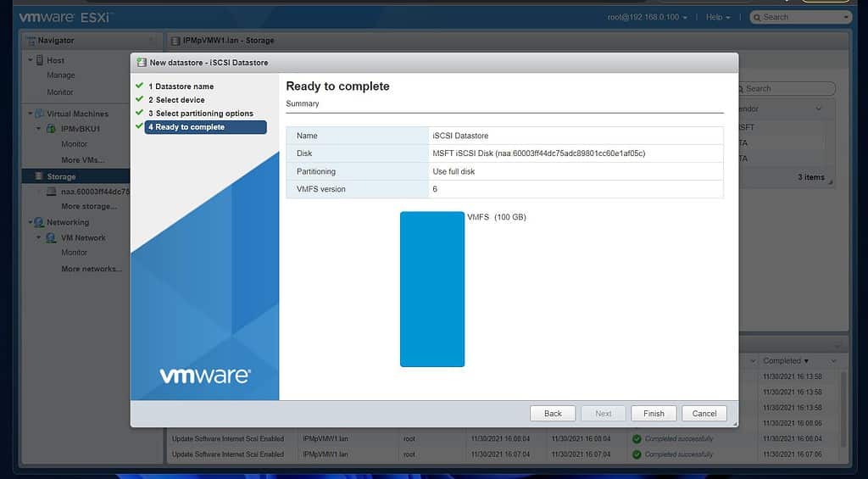
Task: Open the root@192.168.0.100 user dropdown
Action: point(647,17)
